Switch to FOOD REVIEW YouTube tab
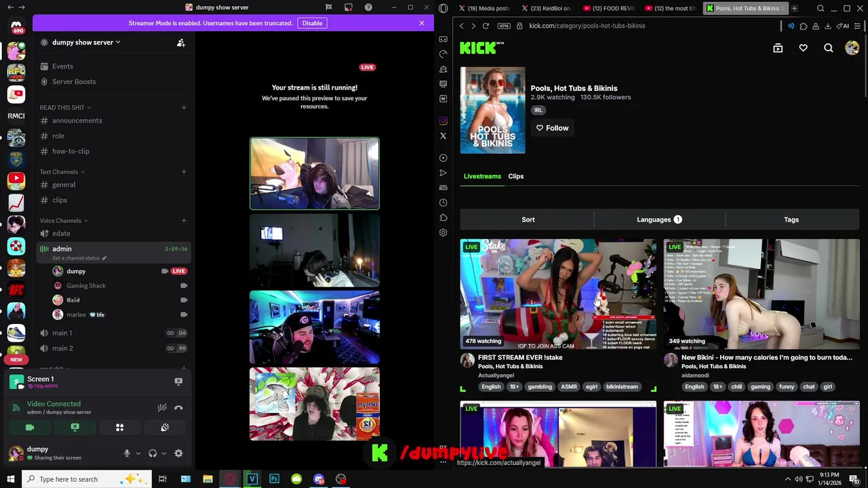Screen dimensions: 868x488 609,8
